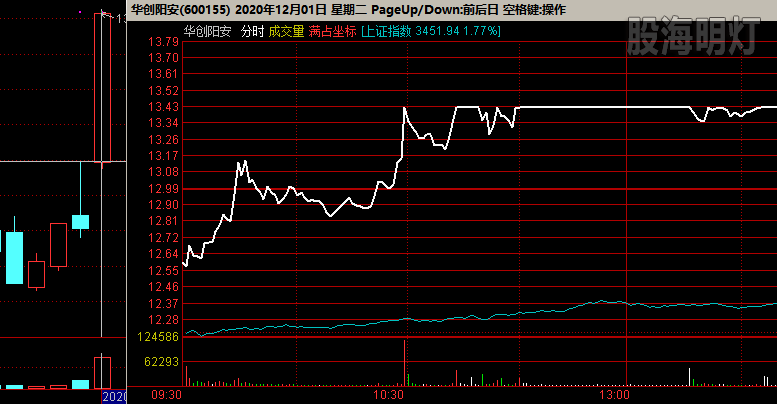Screen dimensions: 777x404
Task: Click price axis label 13.17
Action: tap(164, 156)
